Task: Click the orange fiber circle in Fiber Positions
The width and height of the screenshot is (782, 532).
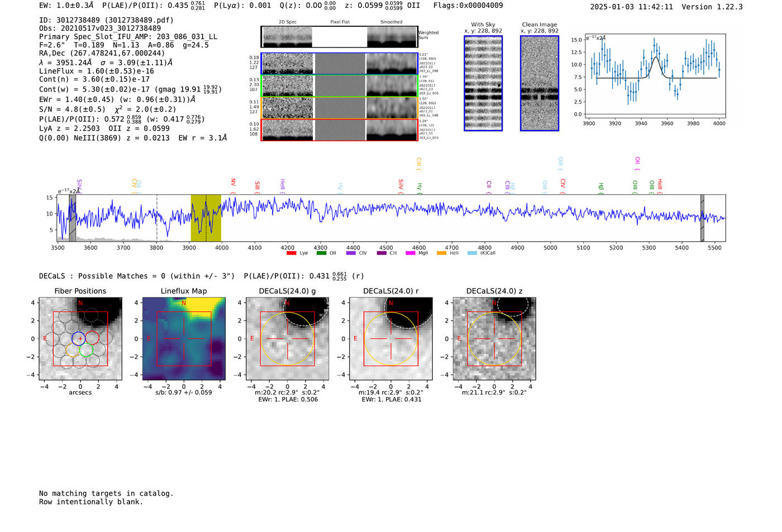Action: pyautogui.click(x=73, y=350)
